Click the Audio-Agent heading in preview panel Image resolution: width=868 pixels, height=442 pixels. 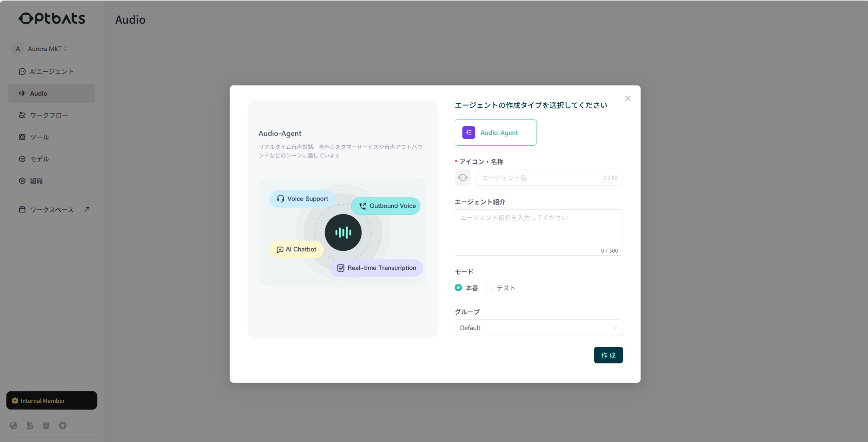pos(280,133)
